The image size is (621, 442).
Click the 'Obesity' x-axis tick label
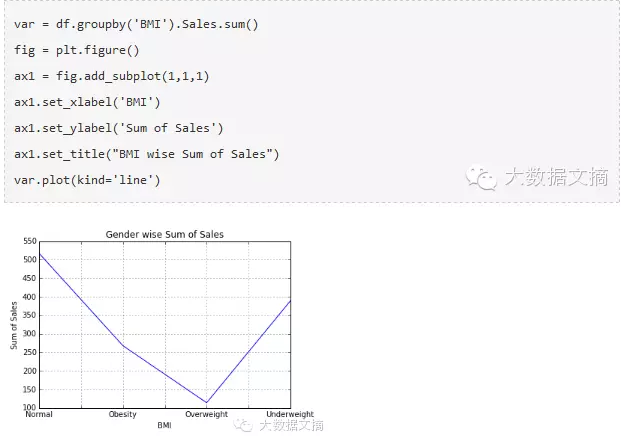(123, 414)
